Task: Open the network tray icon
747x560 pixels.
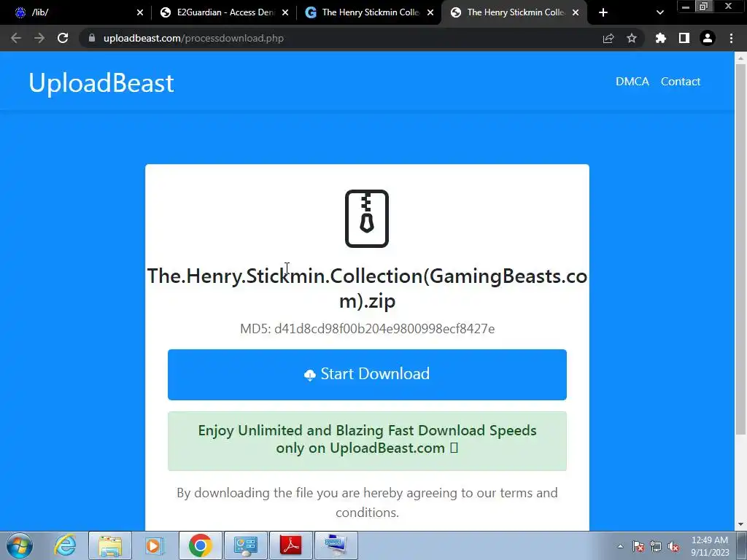Action: click(656, 546)
